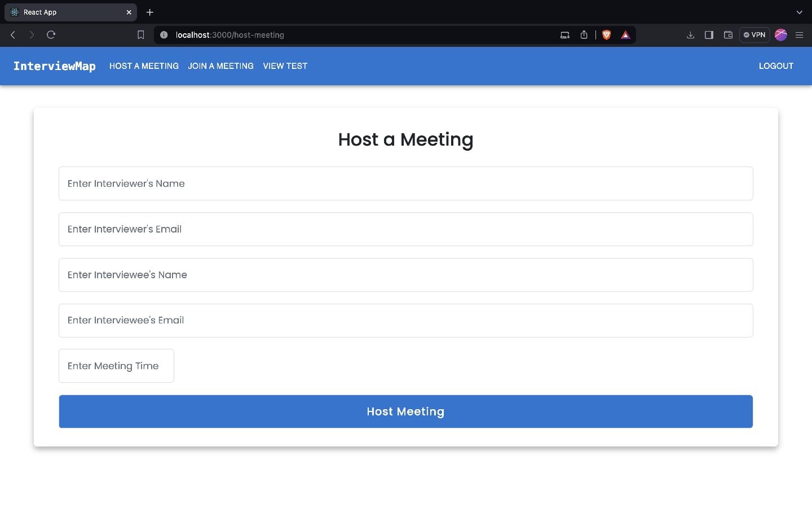Focus the Interviewer's Email field

(x=406, y=229)
